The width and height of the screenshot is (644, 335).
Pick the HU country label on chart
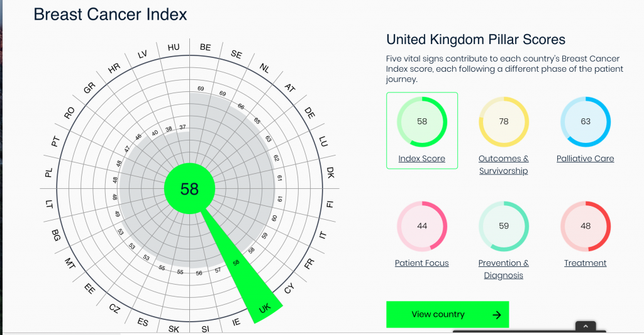click(x=174, y=47)
